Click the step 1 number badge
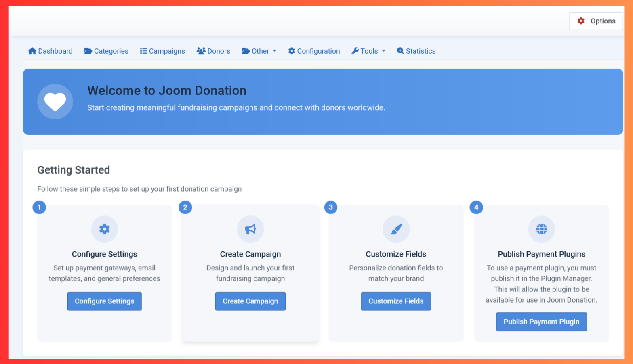Image resolution: width=633 pixels, height=364 pixels. [39, 207]
